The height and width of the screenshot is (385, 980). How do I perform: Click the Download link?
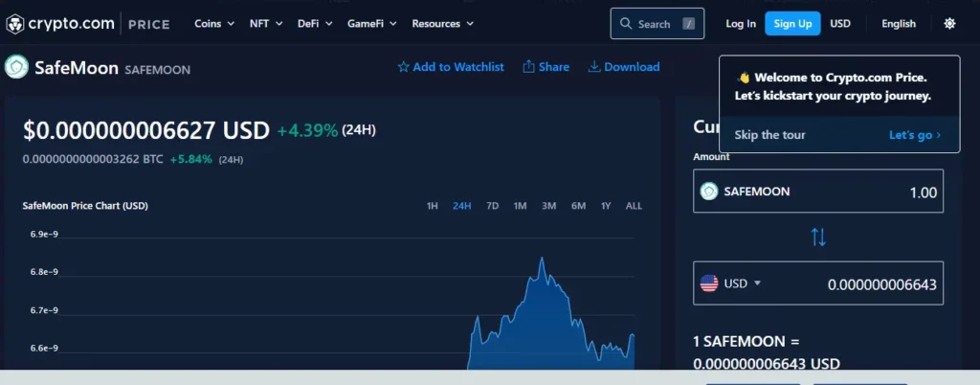[624, 67]
